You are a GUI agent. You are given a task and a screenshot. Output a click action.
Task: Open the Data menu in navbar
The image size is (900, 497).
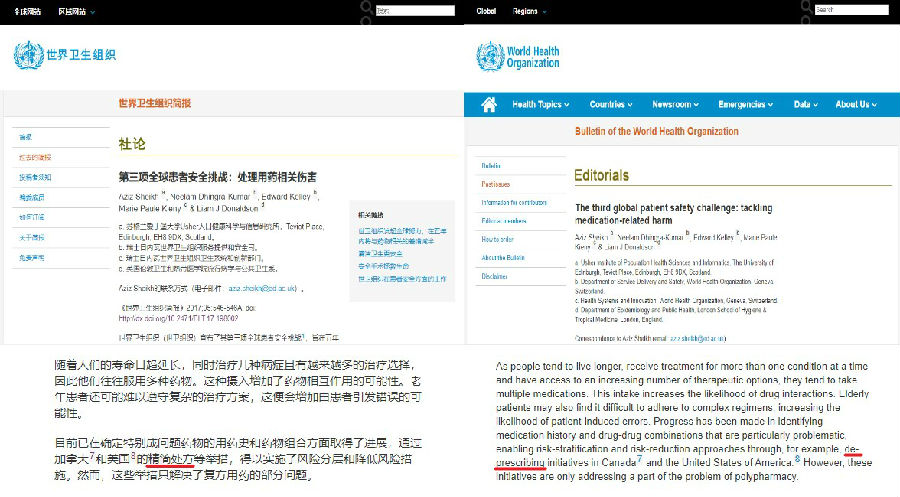tap(806, 105)
